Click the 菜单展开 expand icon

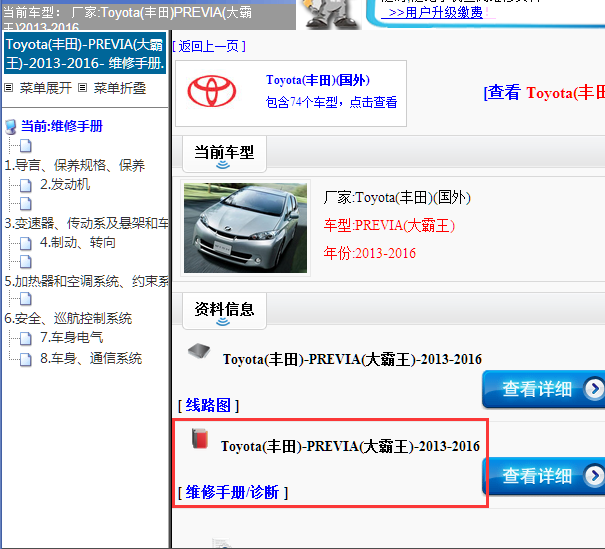click(x=8, y=88)
